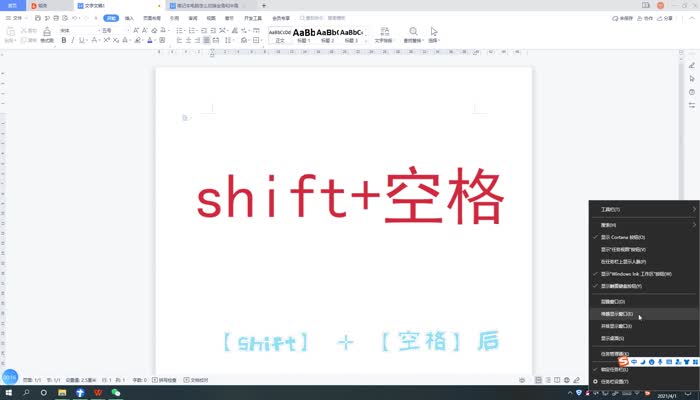Click the justify alignment icon

point(206,40)
